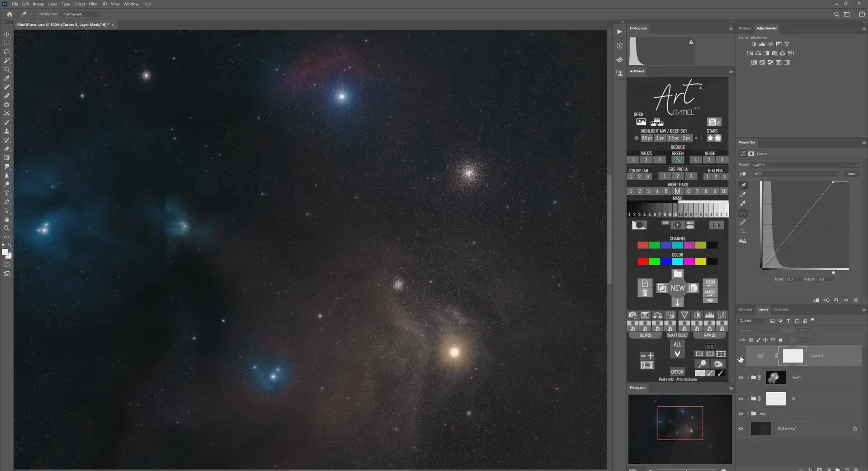Select the Eraser tool
Screen dimensions: 868x471
click(x=7, y=149)
